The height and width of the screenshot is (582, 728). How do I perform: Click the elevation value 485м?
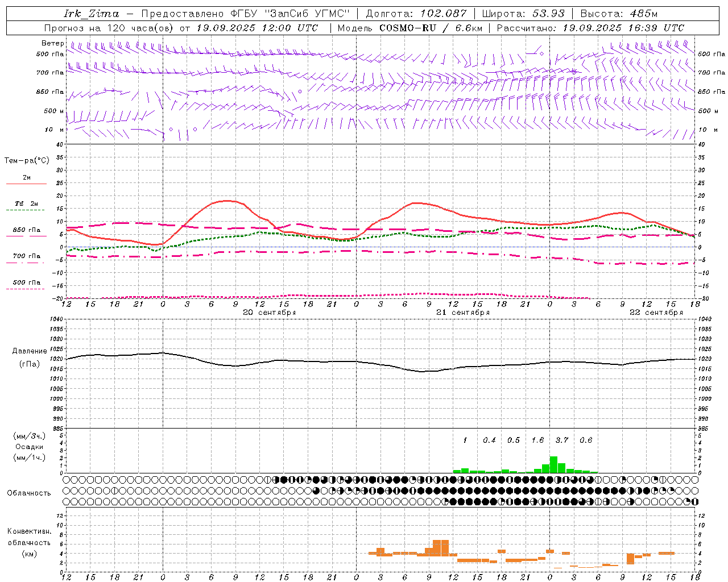point(644,14)
